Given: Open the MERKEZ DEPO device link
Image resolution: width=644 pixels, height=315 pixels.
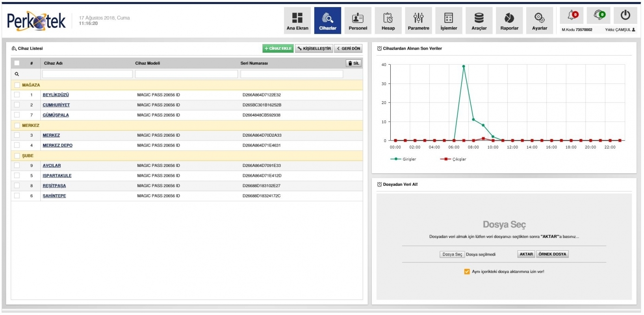Looking at the screenshot, I should 58,145.
